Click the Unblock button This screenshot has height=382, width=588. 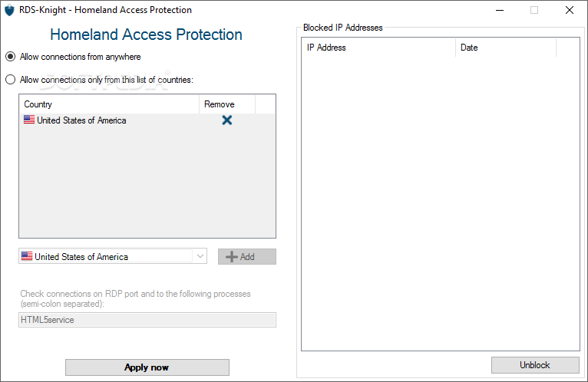click(x=535, y=365)
